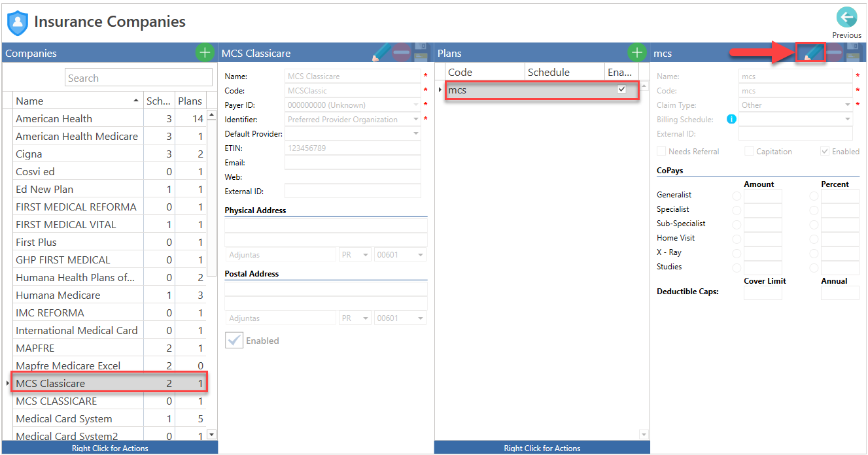Image resolution: width=868 pixels, height=455 pixels.
Task: Edit MCS Classicare company with pencil icon
Action: tap(381, 53)
